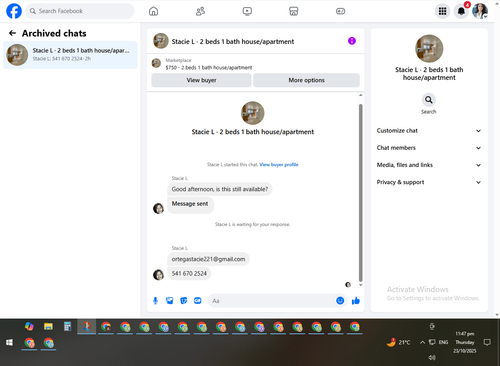This screenshot has width=500, height=366.
Task: Open the taskbar clock and date
Action: pyautogui.click(x=465, y=342)
